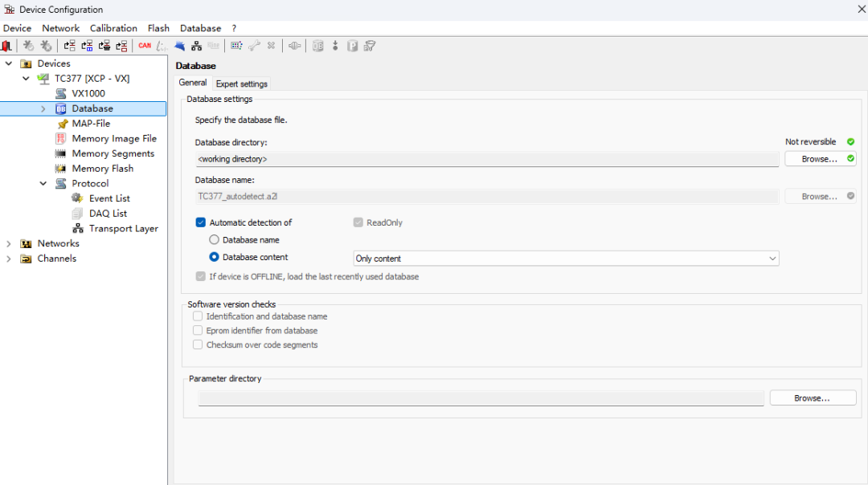
Task: Click the red CAN toolbar icon
Action: (145, 46)
